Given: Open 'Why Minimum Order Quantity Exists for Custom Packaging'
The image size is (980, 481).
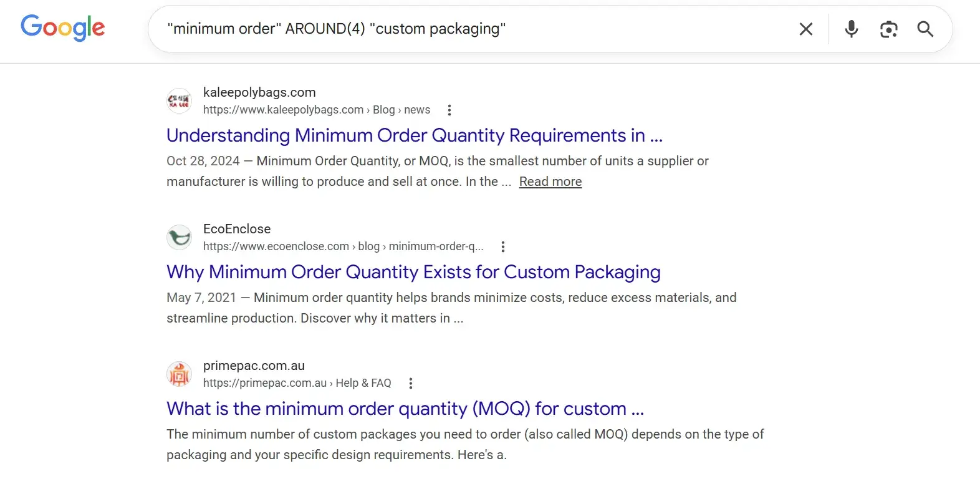Looking at the screenshot, I should click(x=413, y=272).
